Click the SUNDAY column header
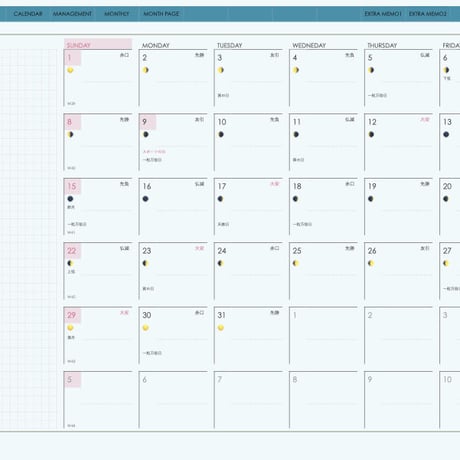This screenshot has height=460, width=460. pos(98,44)
